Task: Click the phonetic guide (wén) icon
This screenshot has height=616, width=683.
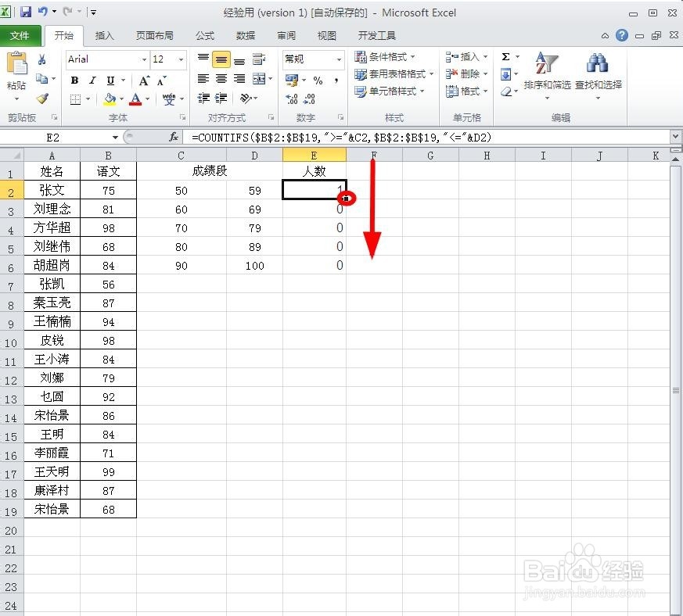Action: click(x=169, y=99)
